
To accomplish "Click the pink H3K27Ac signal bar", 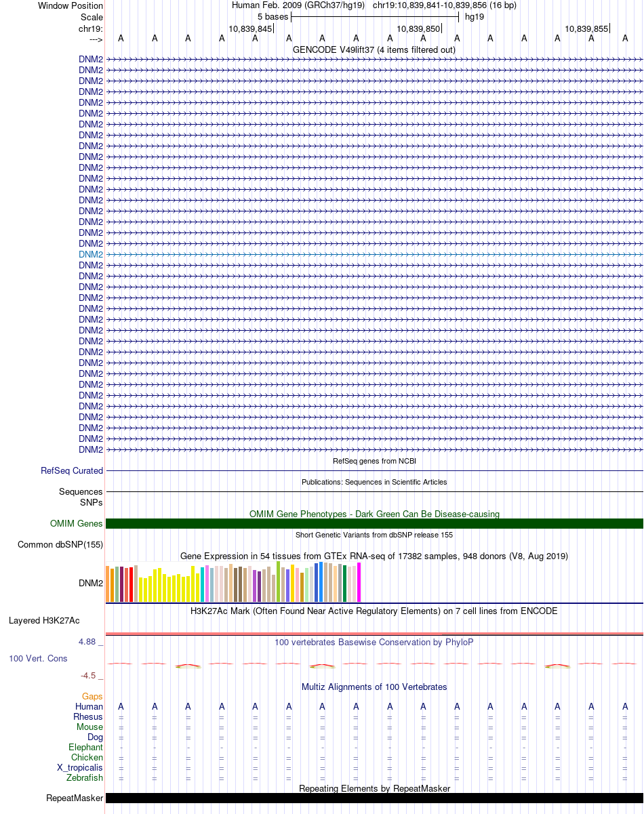I will coord(374,634).
